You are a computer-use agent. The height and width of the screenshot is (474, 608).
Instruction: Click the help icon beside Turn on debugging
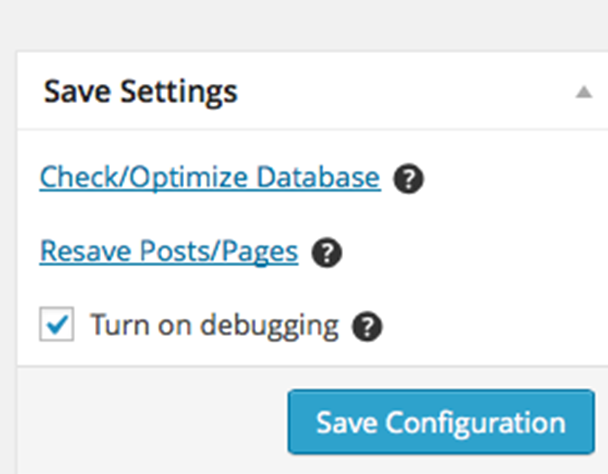(x=369, y=326)
